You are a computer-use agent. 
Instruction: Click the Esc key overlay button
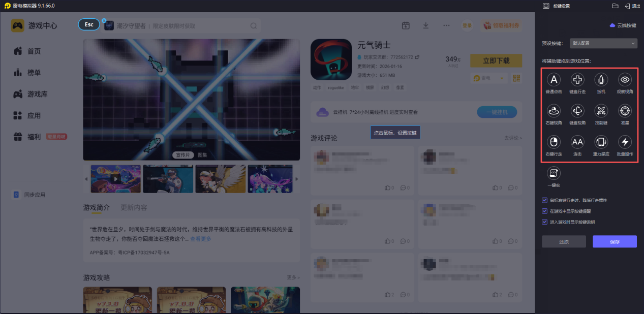[x=89, y=25]
